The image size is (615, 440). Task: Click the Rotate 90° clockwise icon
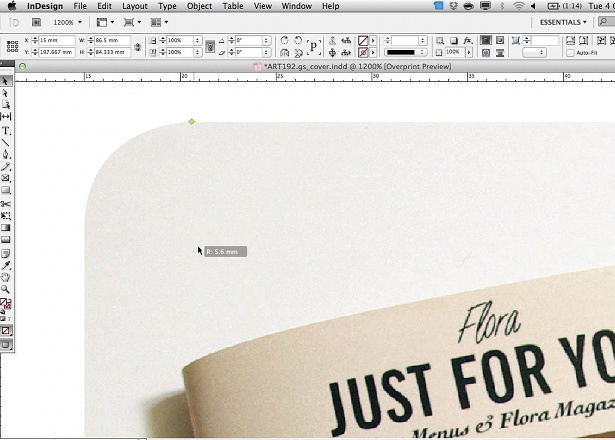[285, 40]
